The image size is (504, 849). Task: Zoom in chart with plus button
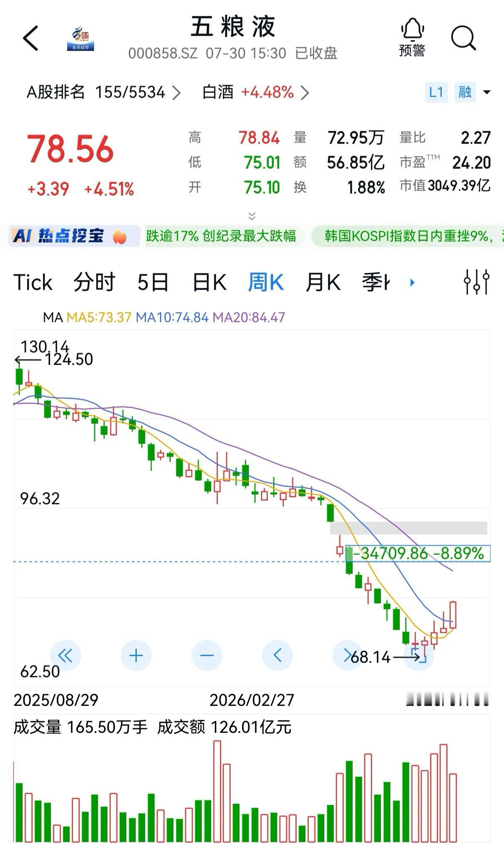click(136, 655)
